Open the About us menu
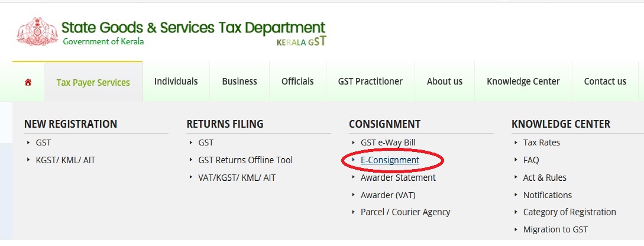 click(x=445, y=82)
